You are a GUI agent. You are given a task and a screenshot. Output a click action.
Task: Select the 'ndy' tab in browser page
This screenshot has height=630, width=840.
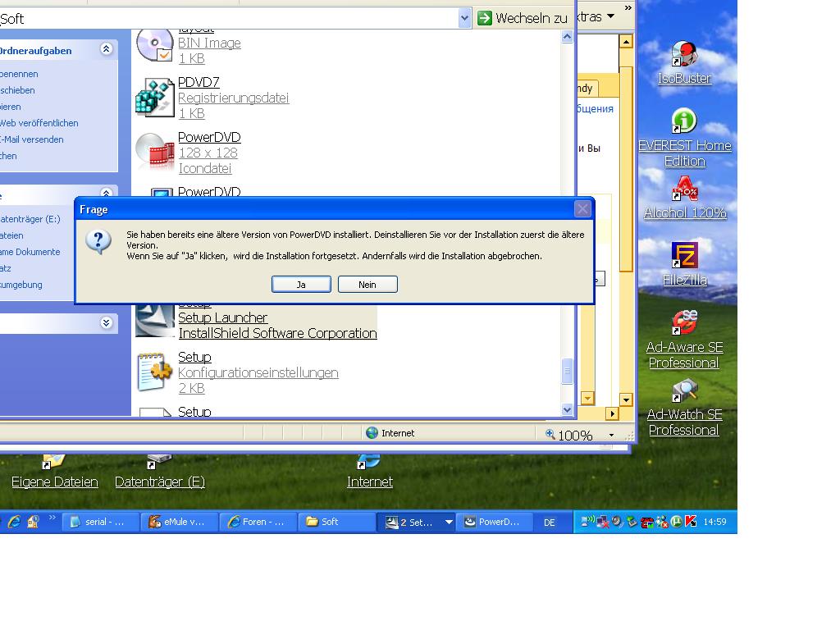click(x=587, y=89)
